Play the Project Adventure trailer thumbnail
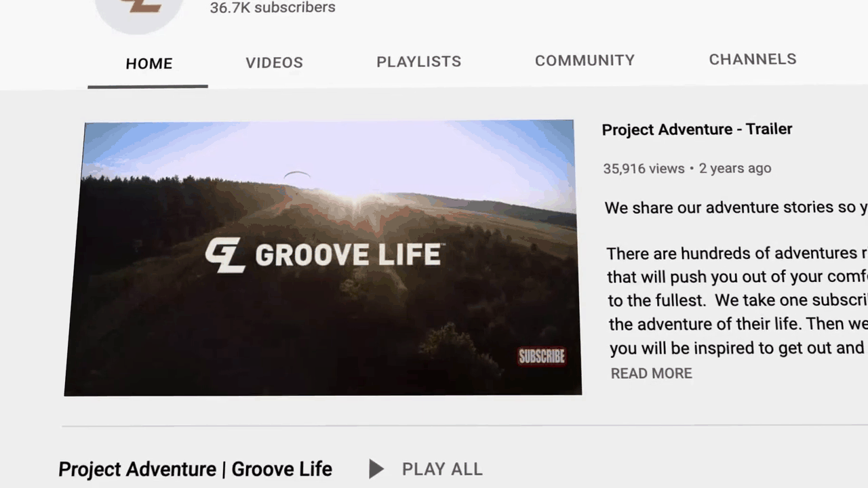The width and height of the screenshot is (868, 488). 323,258
